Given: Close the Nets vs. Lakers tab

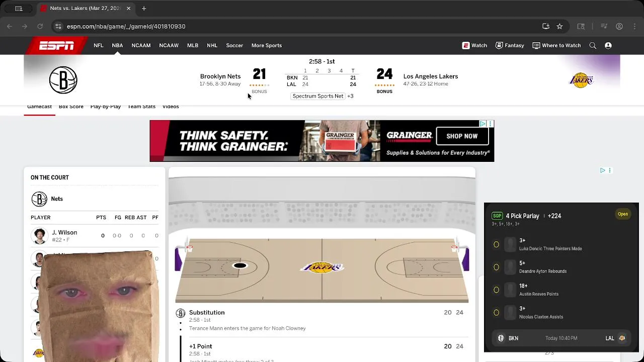Looking at the screenshot, I should 128,9.
